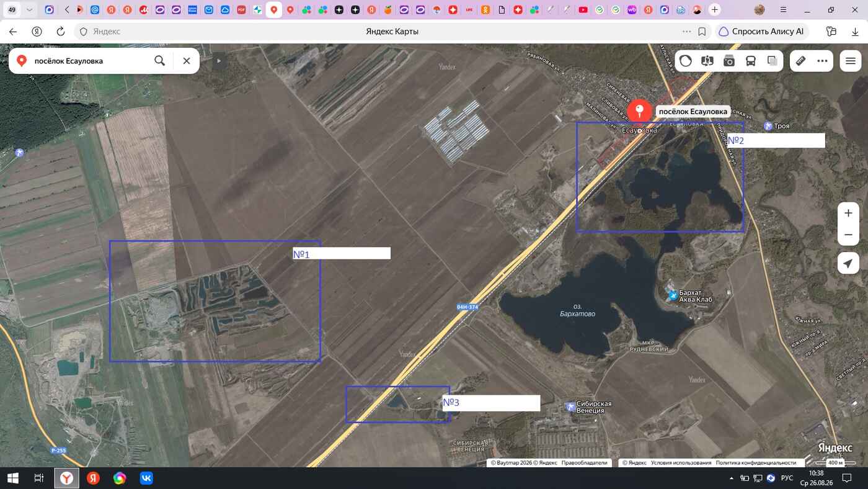Viewport: 868px width, 489px height.
Task: Open Политика конфиденциальности link
Action: coord(756,463)
